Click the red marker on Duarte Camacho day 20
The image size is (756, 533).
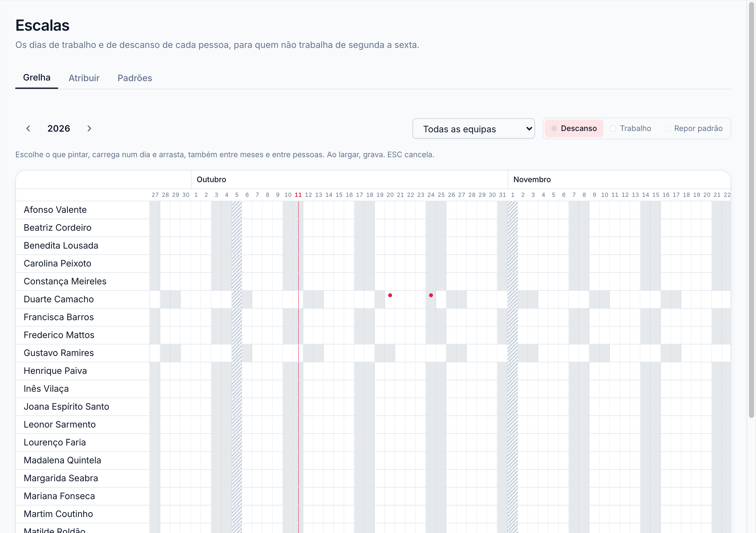(390, 295)
